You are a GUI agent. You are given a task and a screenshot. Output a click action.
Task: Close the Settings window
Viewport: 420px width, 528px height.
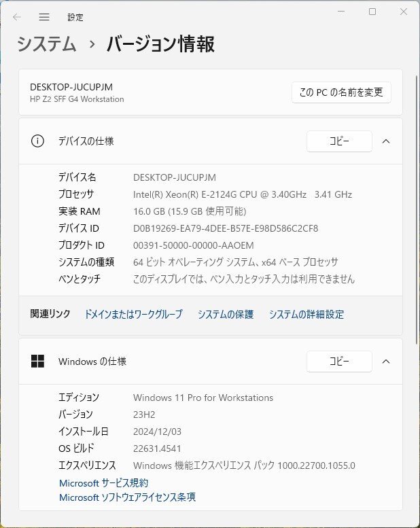pyautogui.click(x=404, y=12)
